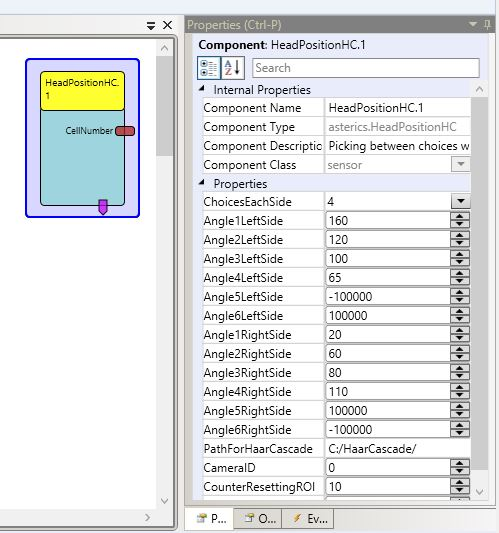Click canvas vertical scrollbar down arrow
The height and width of the screenshot is (533, 499).
click(165, 501)
